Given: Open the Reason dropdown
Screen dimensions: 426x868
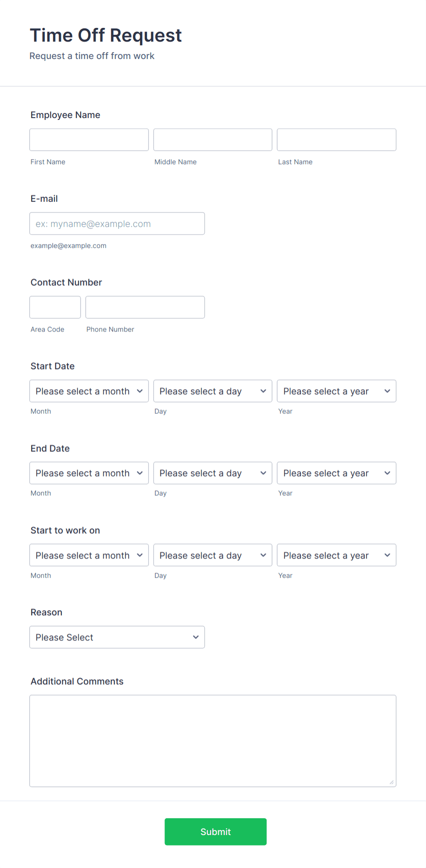Looking at the screenshot, I should tap(117, 637).
